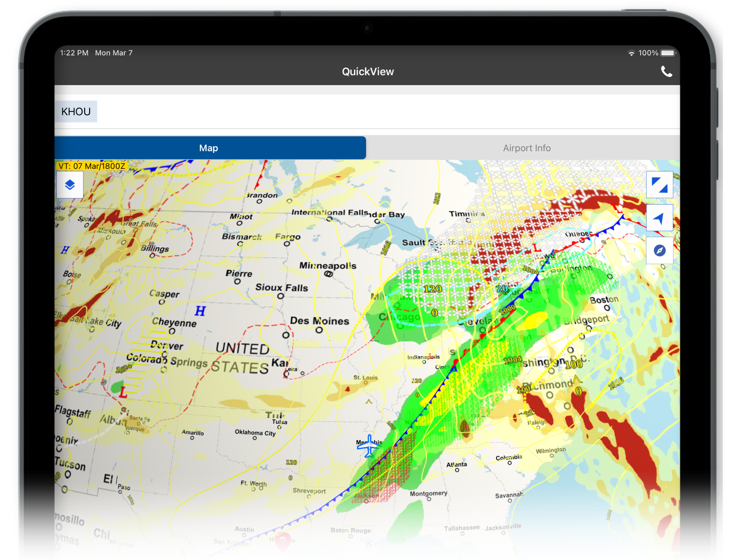
Task: Tap the location arrow button
Action: 659,218
